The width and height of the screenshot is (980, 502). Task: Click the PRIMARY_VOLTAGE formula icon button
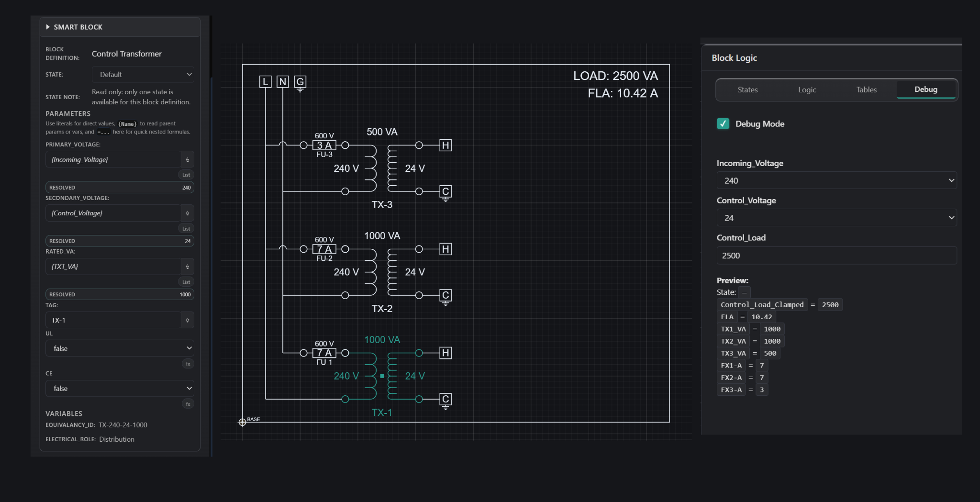pos(188,160)
